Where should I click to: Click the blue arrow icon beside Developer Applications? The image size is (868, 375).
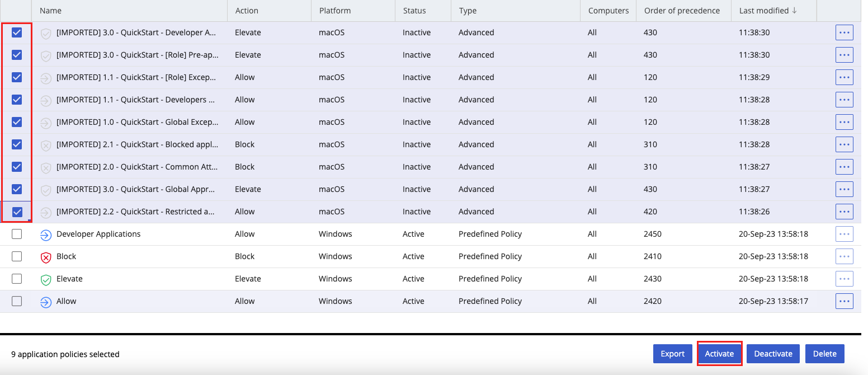[46, 234]
